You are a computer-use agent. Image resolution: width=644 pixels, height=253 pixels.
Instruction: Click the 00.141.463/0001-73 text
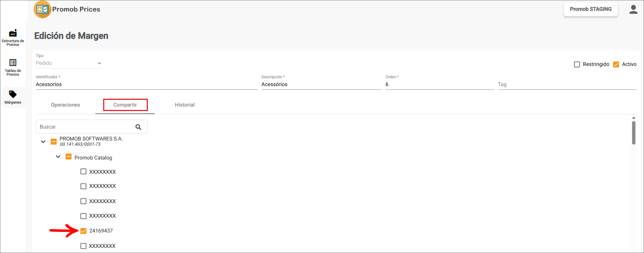[80, 144]
